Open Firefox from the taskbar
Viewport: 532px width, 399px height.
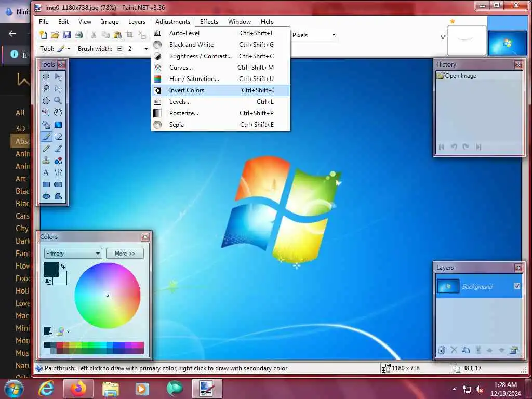pyautogui.click(x=78, y=389)
